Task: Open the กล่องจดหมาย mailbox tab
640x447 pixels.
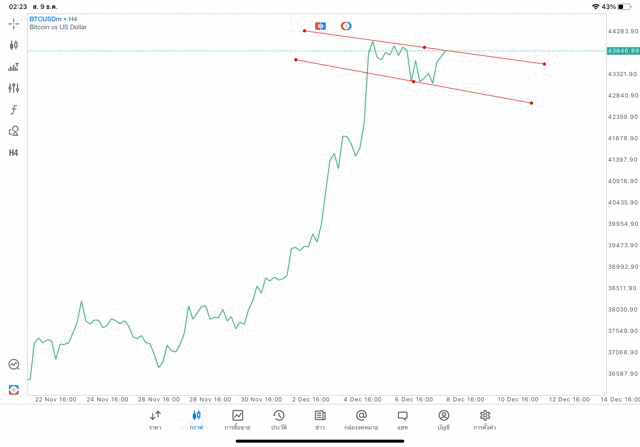Action: (x=361, y=419)
